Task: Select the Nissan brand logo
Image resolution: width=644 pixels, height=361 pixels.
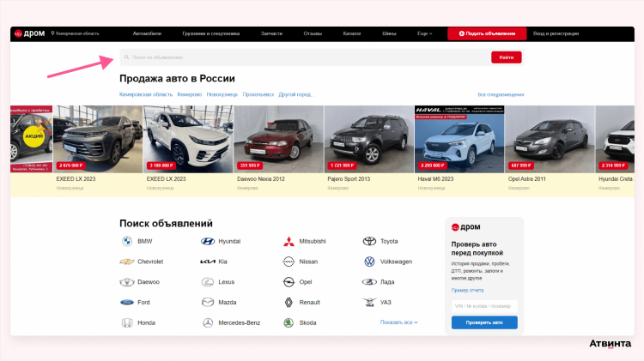Action: [289, 262]
